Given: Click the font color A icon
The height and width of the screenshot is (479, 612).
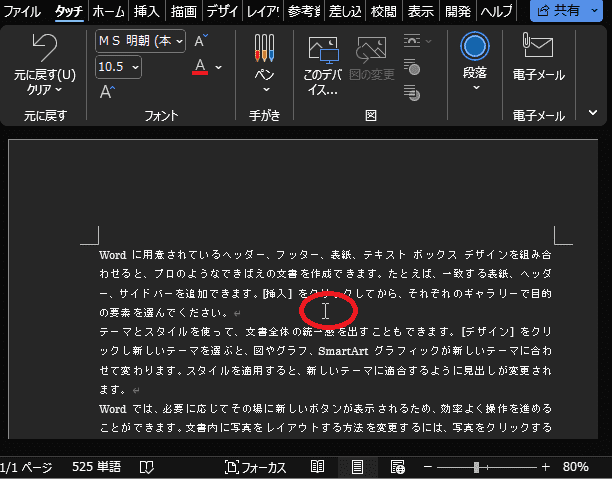Looking at the screenshot, I should click(200, 67).
